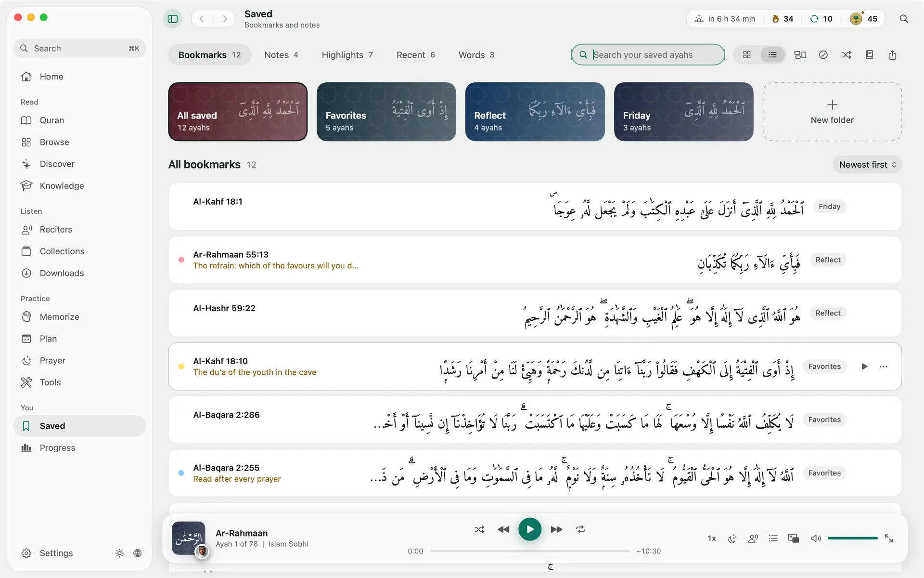Focus the Search your saved ayahs field
This screenshot has height=578, width=924.
click(x=648, y=55)
